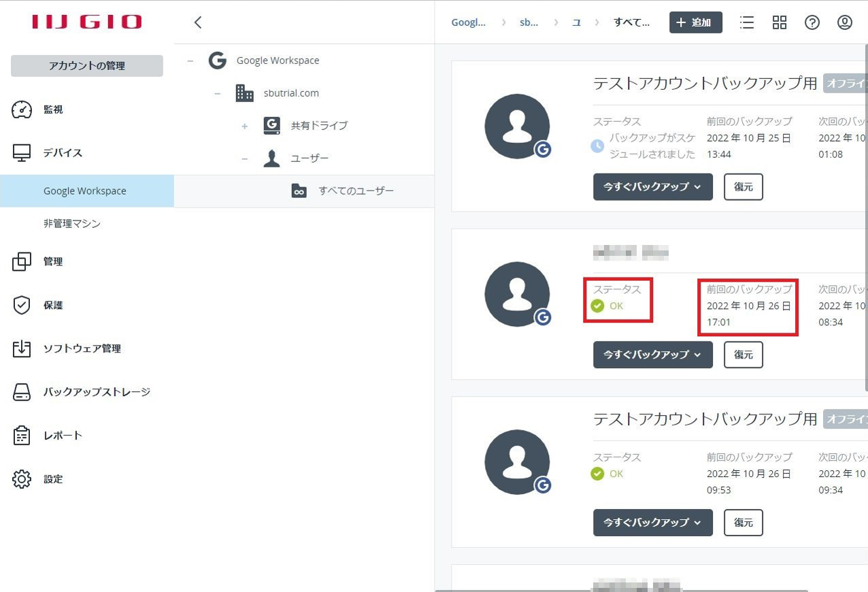Screen dimensions: 868x592
Task: Click the 設定 gear icon
Action: click(22, 480)
